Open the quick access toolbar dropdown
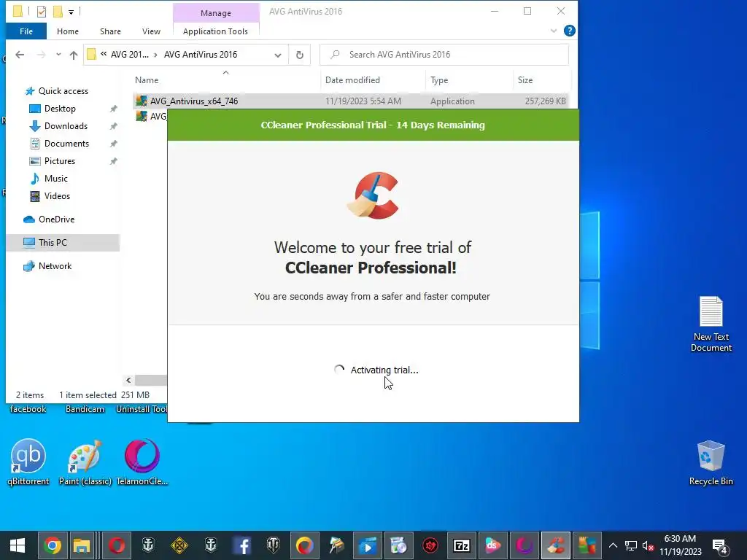The image size is (747, 560). [x=71, y=12]
